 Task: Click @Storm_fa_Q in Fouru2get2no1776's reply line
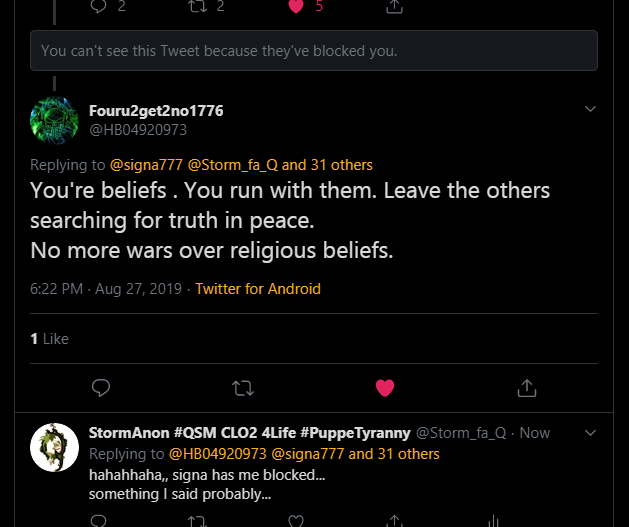point(236,165)
